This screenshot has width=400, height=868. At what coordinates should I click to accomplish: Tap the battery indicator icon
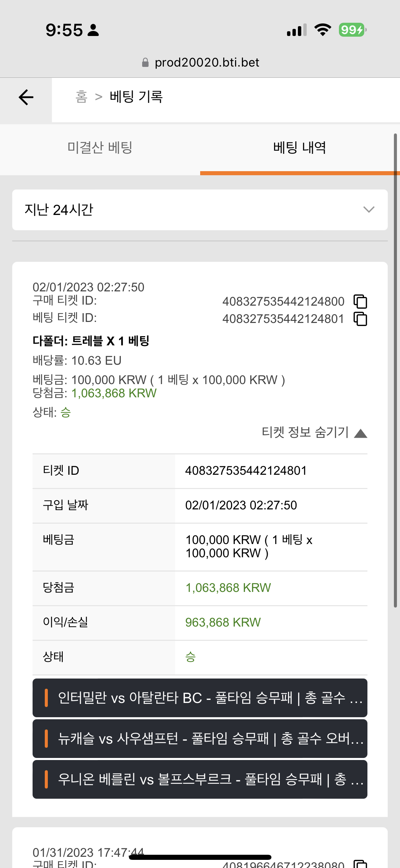(x=353, y=30)
